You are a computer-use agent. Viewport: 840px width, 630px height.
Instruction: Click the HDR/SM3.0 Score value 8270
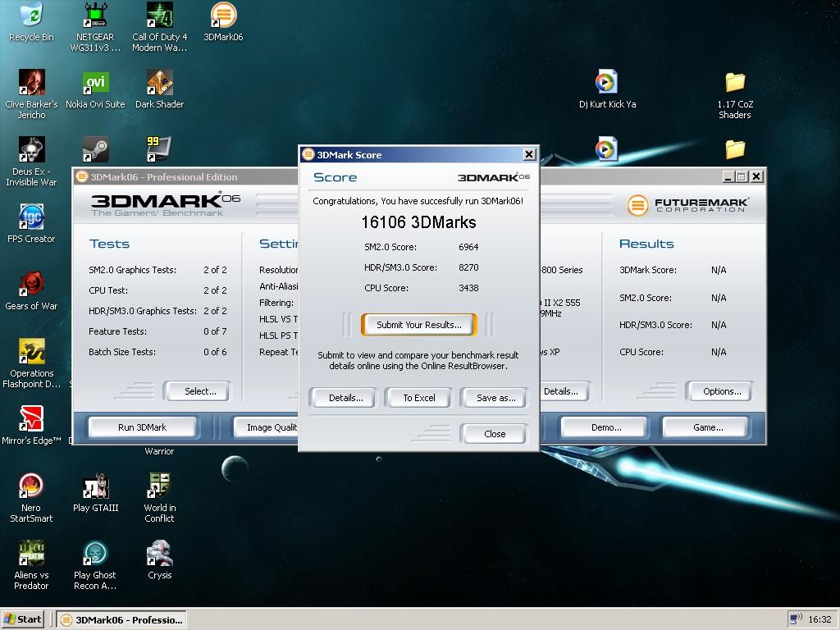point(468,267)
